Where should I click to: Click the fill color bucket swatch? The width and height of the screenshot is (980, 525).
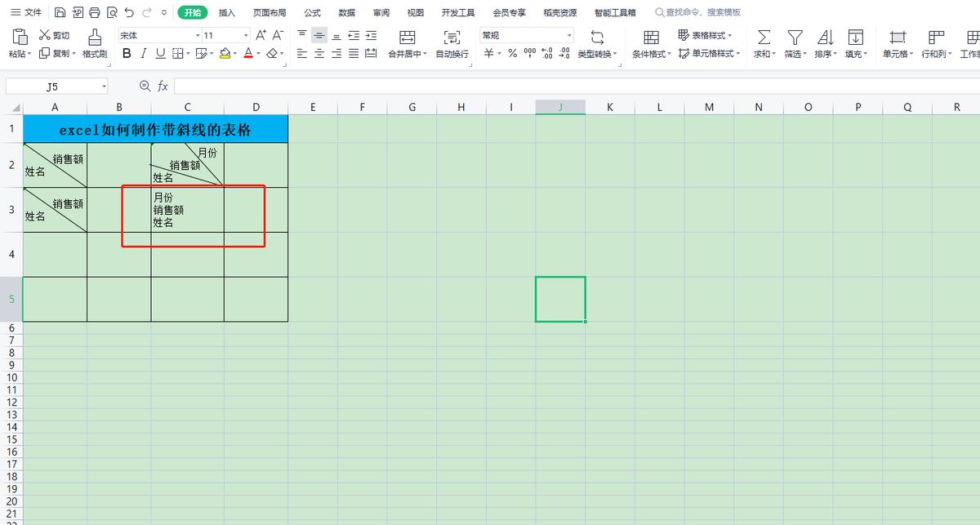pos(225,53)
